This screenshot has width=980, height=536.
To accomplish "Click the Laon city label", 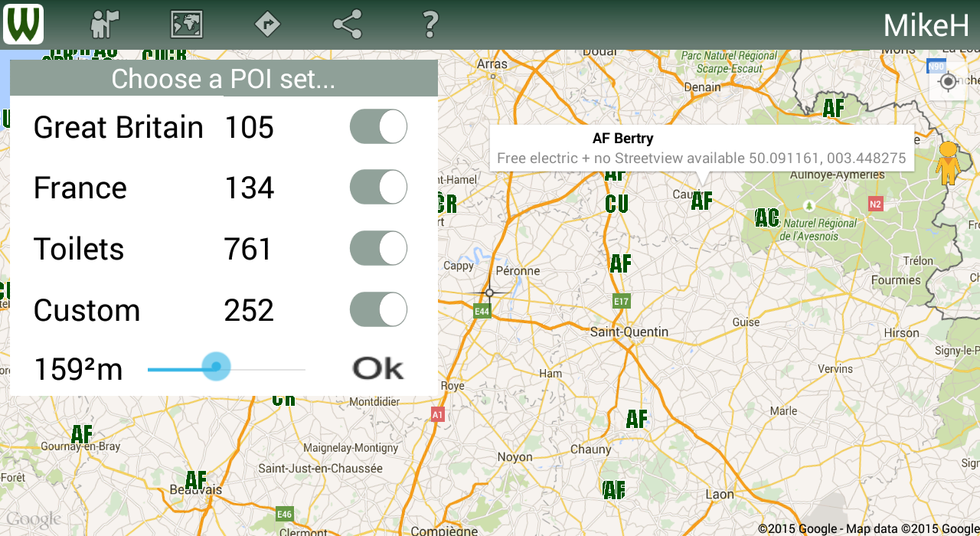I will pos(720,494).
